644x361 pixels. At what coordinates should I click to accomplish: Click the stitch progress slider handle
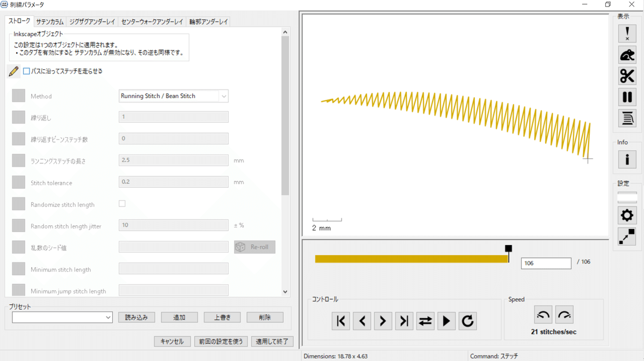pos(508,248)
